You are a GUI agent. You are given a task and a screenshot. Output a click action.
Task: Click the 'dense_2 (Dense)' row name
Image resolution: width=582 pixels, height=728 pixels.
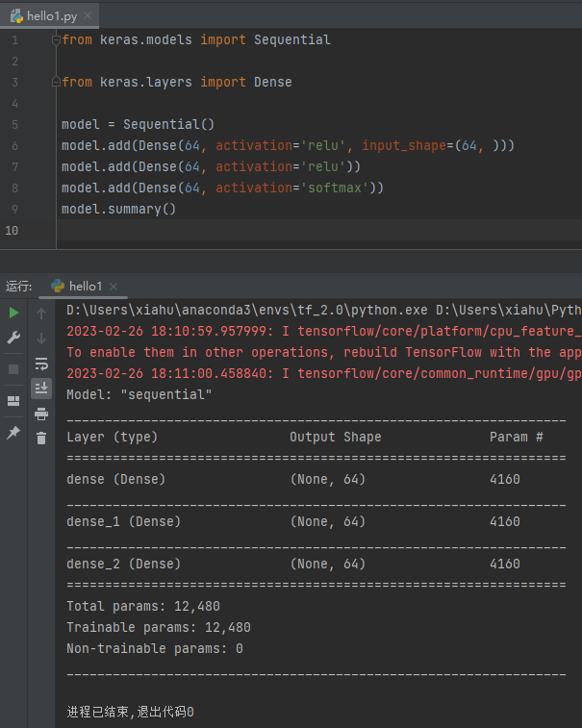coord(123,564)
